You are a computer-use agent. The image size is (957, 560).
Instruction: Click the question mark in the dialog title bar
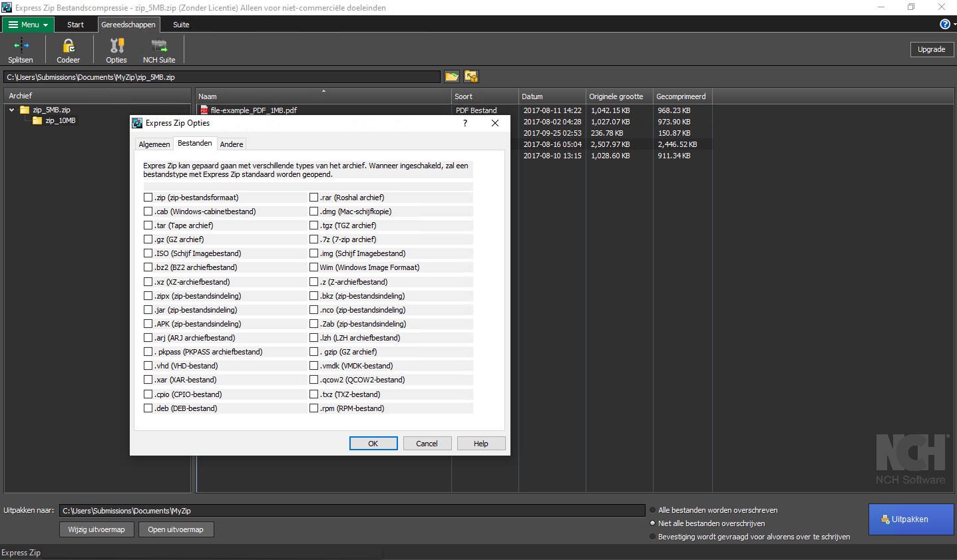(465, 123)
